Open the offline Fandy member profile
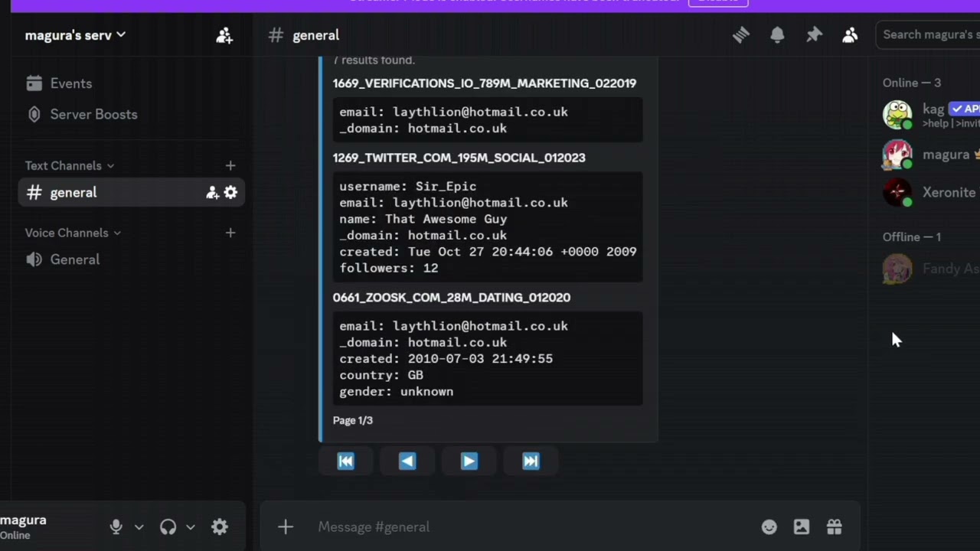 (x=931, y=269)
